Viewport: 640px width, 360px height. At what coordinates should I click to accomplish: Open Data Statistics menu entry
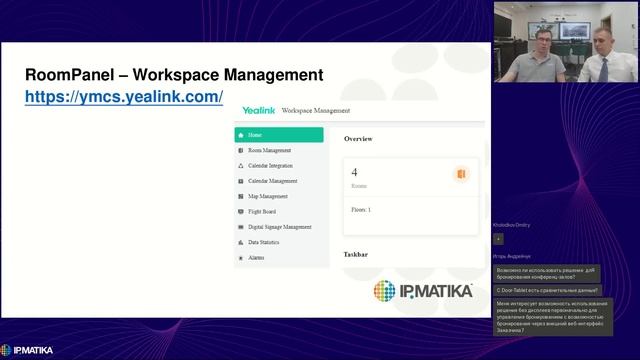click(x=264, y=242)
